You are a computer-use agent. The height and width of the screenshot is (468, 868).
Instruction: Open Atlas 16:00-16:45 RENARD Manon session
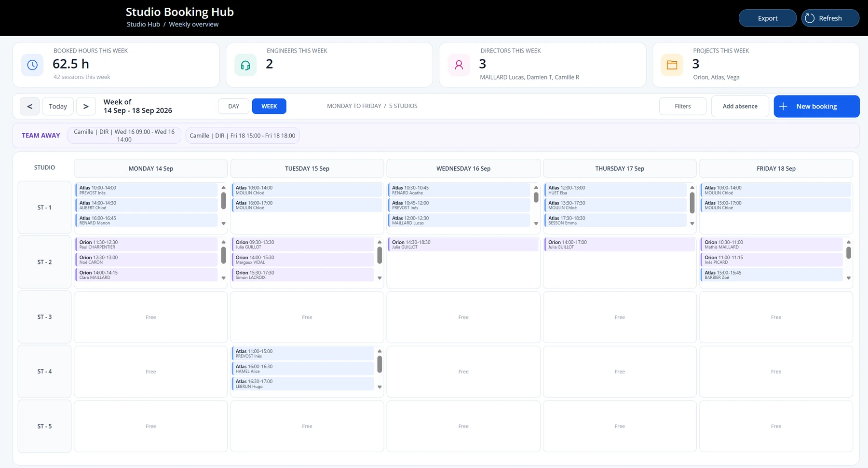coord(147,220)
